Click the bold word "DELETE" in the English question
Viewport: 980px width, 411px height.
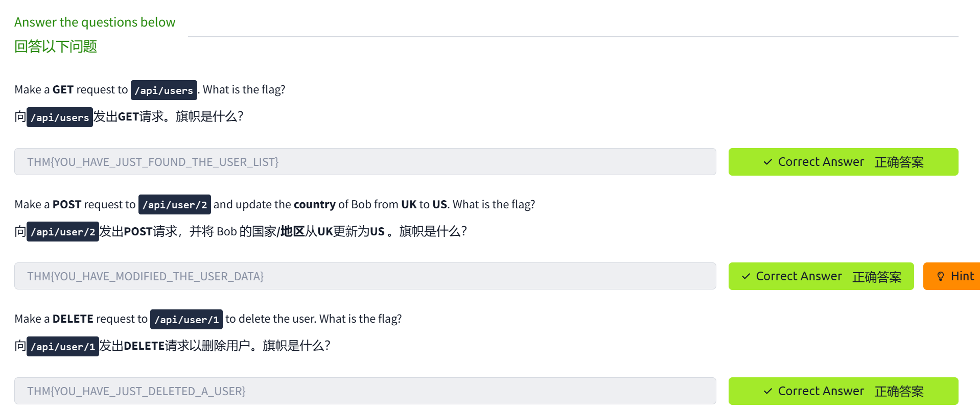point(73,319)
